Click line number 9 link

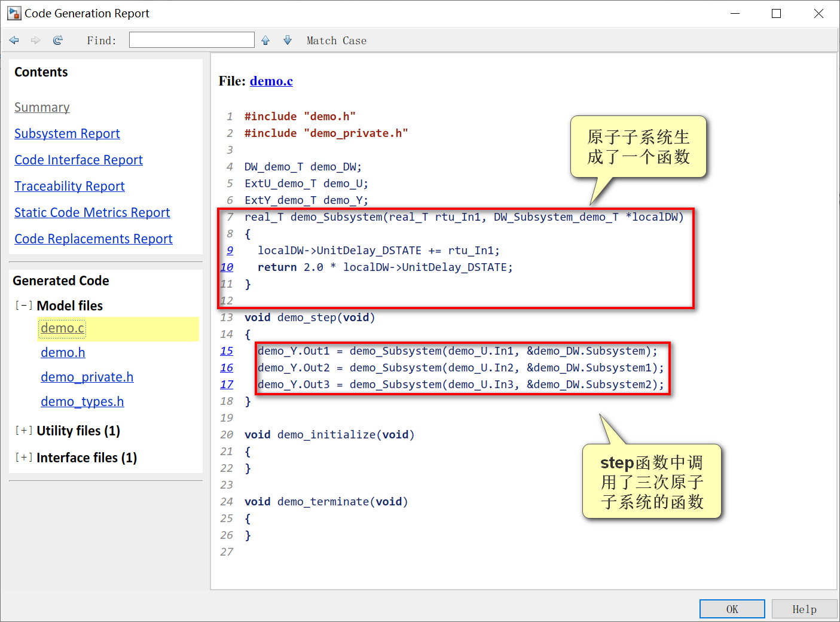pyautogui.click(x=230, y=251)
